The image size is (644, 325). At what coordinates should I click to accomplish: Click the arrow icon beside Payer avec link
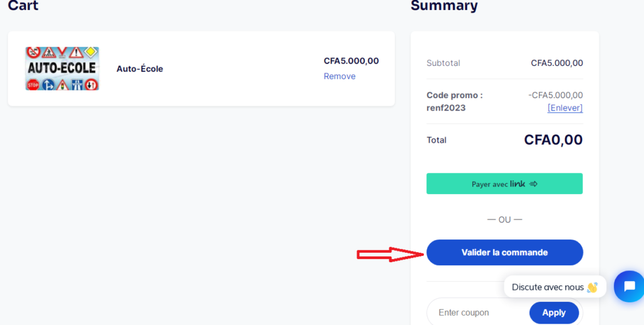(533, 184)
